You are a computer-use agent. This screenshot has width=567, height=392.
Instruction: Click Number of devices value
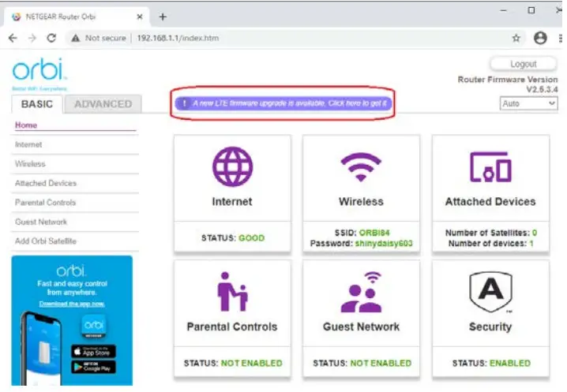(531, 244)
